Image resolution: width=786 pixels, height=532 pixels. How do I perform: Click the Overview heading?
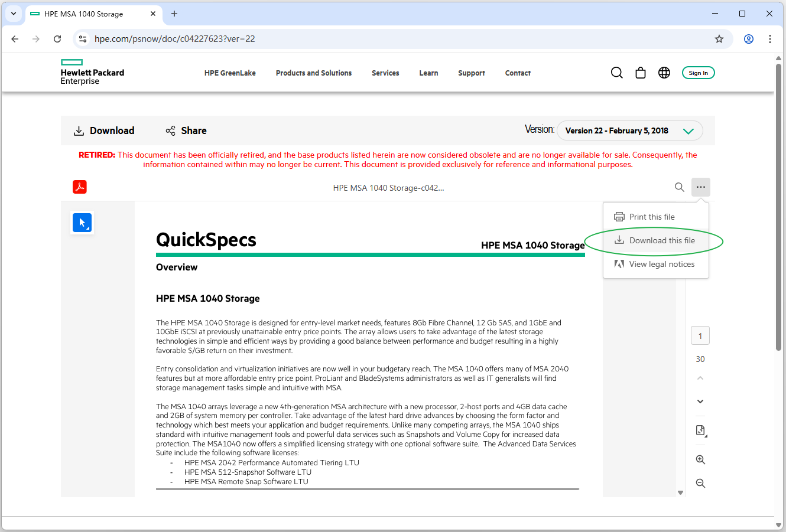pos(177,267)
